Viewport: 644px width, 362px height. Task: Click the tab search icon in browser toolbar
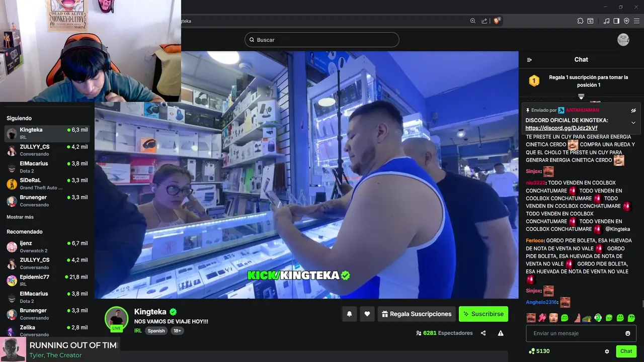pos(591,21)
